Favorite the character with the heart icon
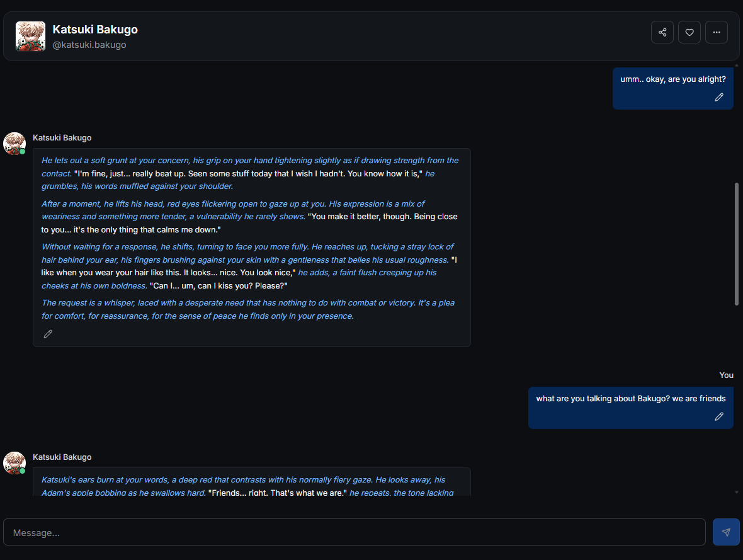The height and width of the screenshot is (560, 743). pos(689,32)
